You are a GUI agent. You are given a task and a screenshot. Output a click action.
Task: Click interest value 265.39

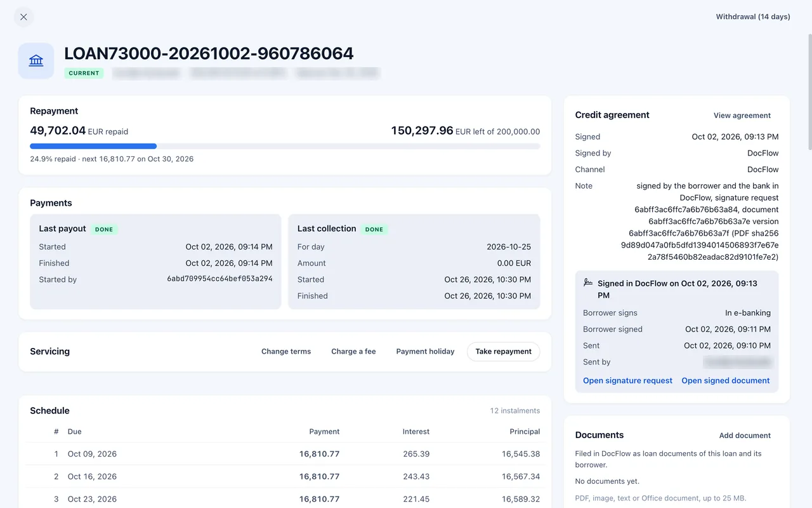click(416, 454)
